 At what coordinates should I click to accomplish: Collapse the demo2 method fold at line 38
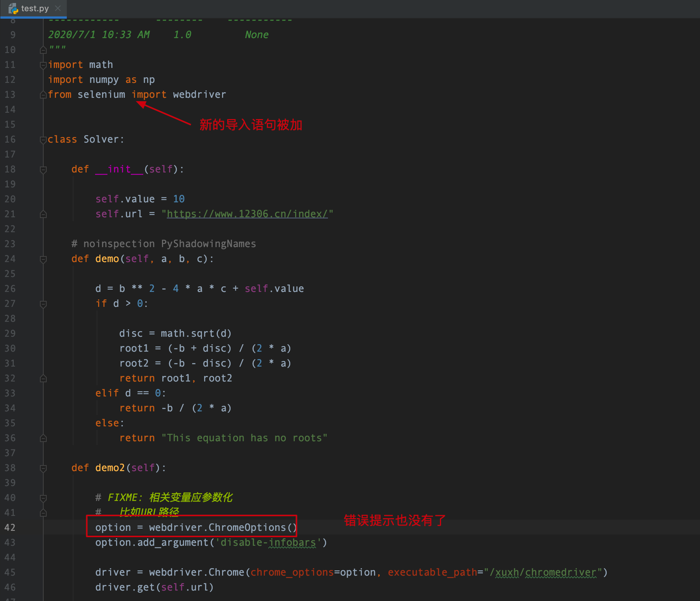[43, 468]
